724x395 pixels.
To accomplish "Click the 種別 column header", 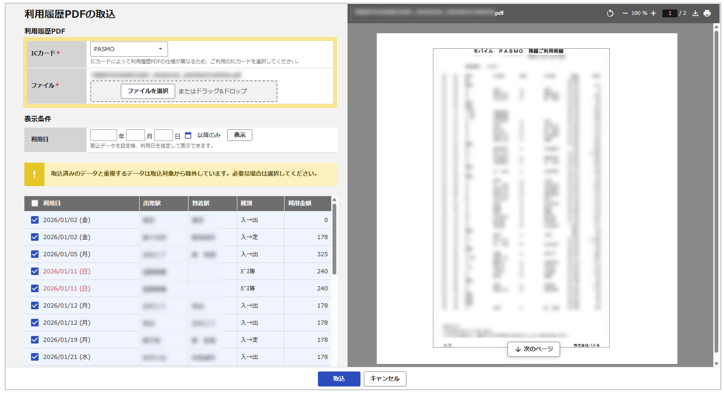I will click(261, 203).
